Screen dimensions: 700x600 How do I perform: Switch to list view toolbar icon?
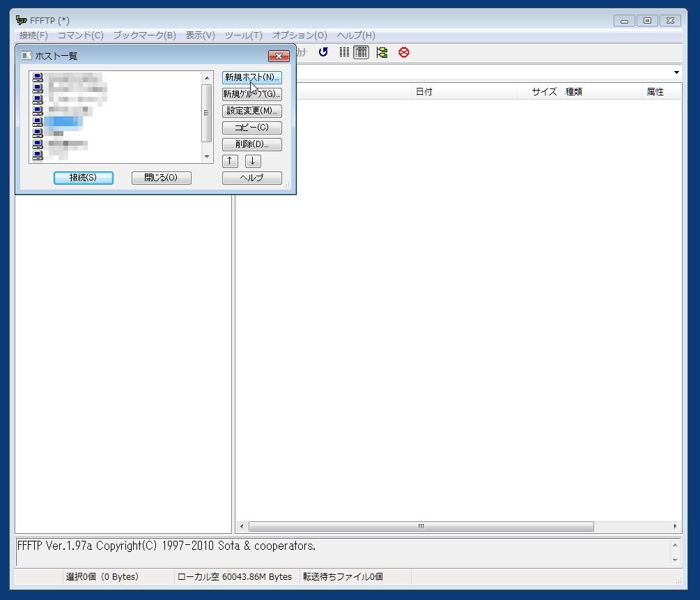click(344, 52)
